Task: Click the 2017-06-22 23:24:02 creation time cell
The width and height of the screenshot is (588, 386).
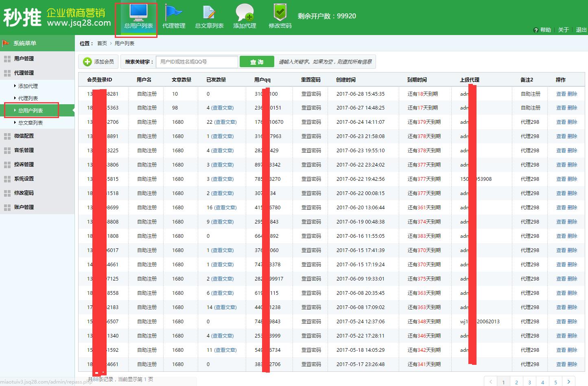Action: (x=361, y=165)
